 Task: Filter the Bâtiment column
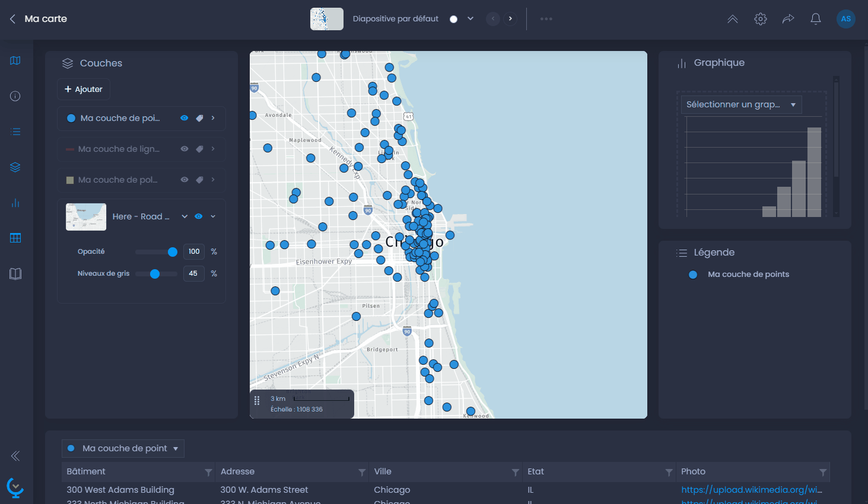[x=208, y=472]
